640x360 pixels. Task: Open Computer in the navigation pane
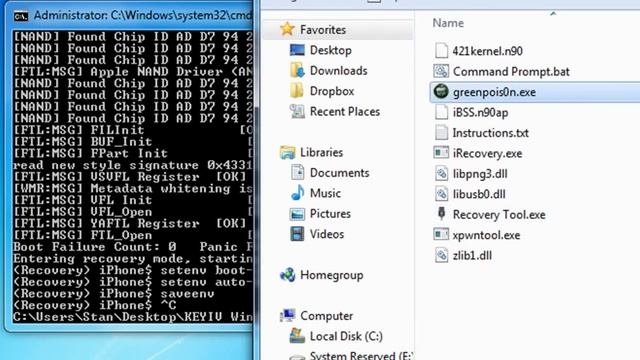[x=327, y=316]
